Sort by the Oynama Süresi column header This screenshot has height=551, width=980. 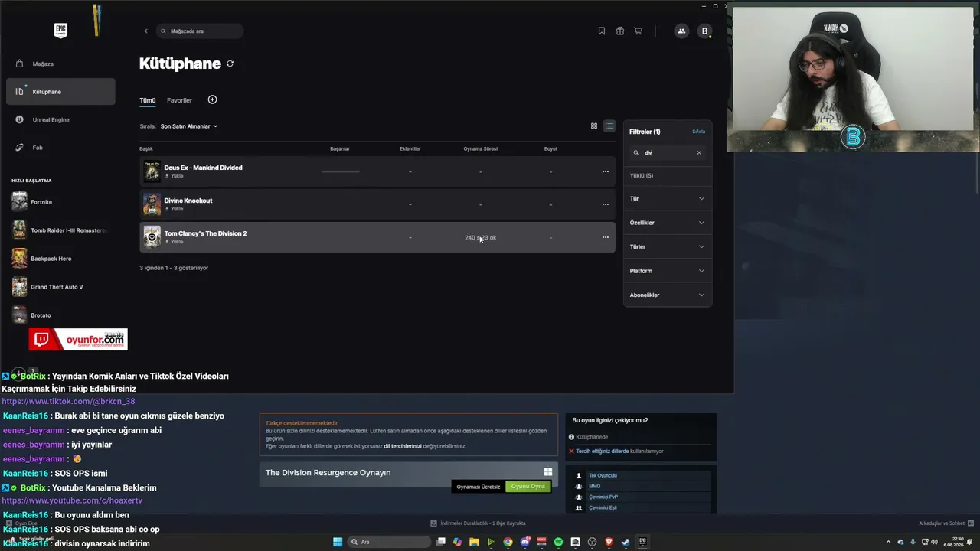[x=480, y=148]
